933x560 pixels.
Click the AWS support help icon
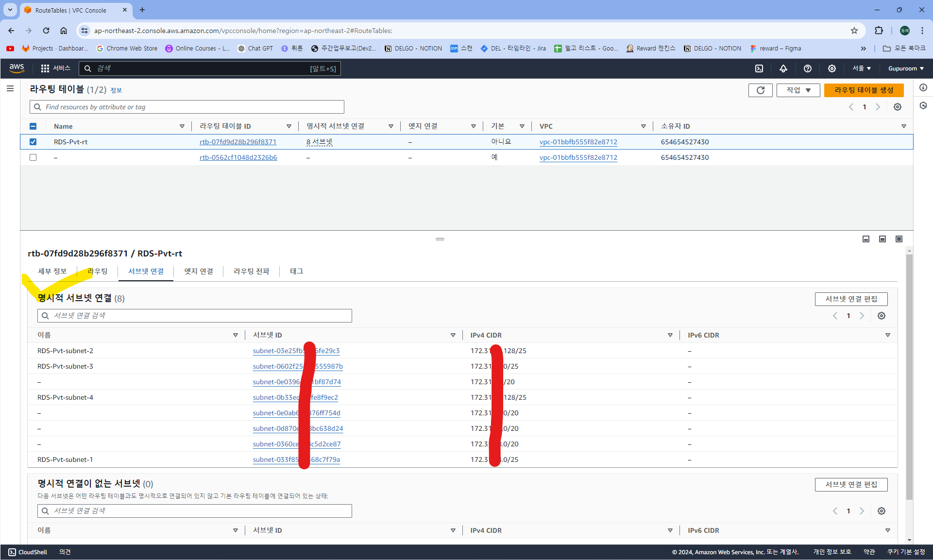[808, 68]
